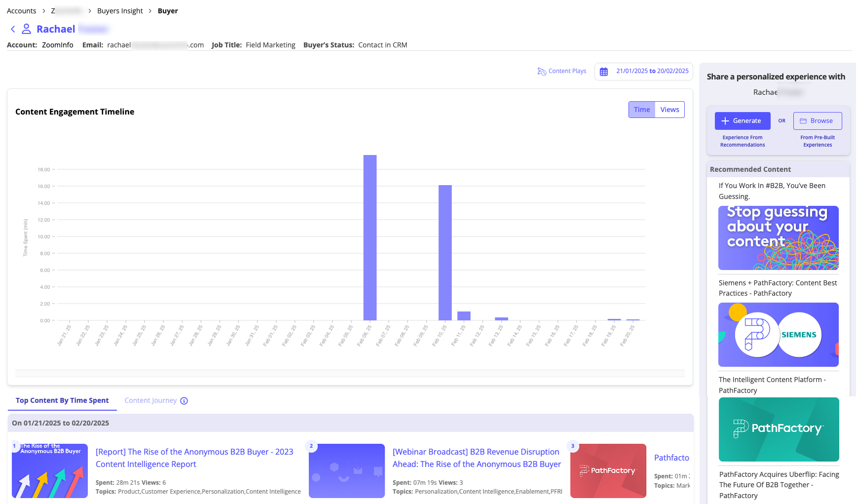Open 'Stop guessing about your content' thumbnail

point(778,237)
